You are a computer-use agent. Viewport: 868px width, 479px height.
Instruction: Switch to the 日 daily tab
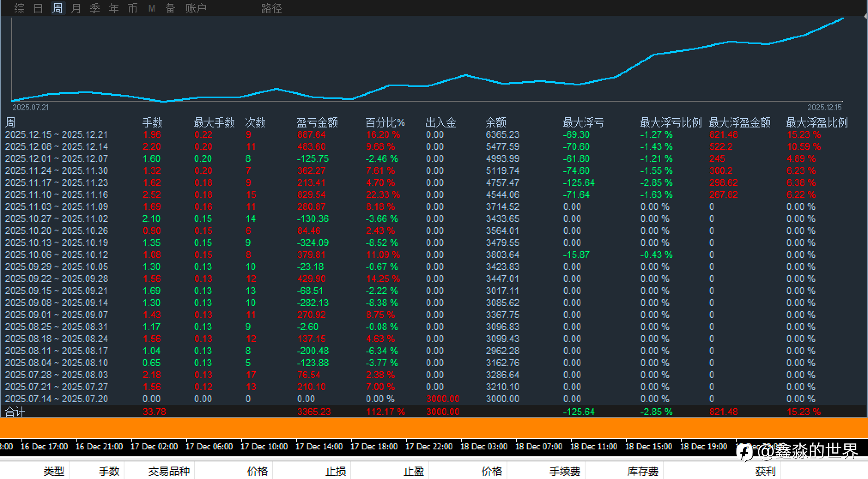click(x=38, y=8)
